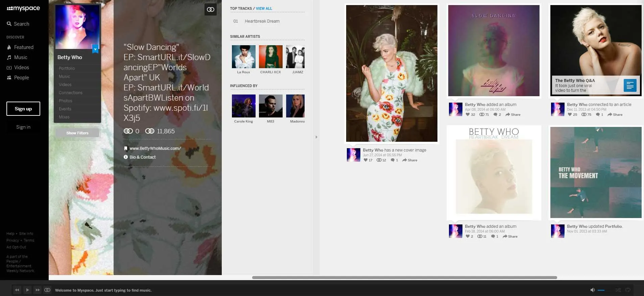644x296 pixels.
Task: Open Betty Who's profile picture
Action: [77, 27]
